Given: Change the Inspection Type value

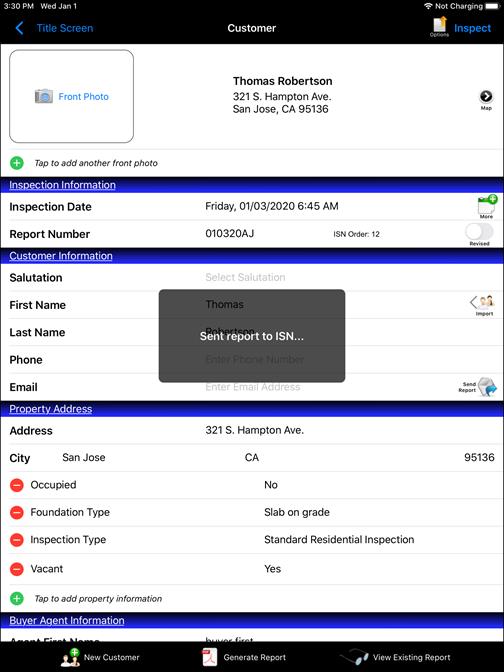Looking at the screenshot, I should [339, 540].
